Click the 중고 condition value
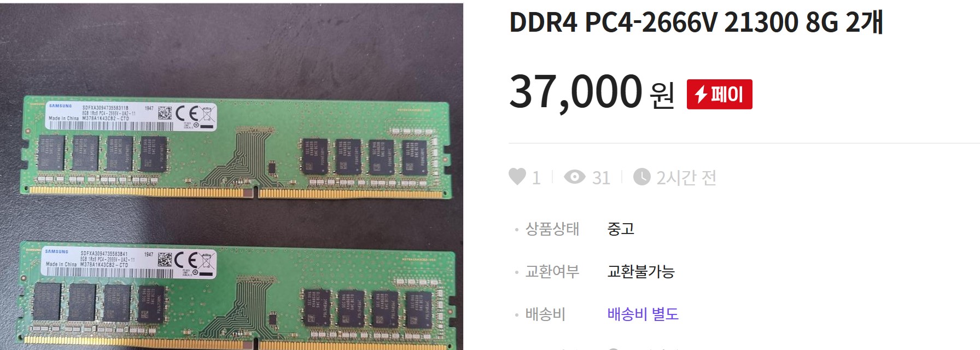980x350 pixels. 621,229
